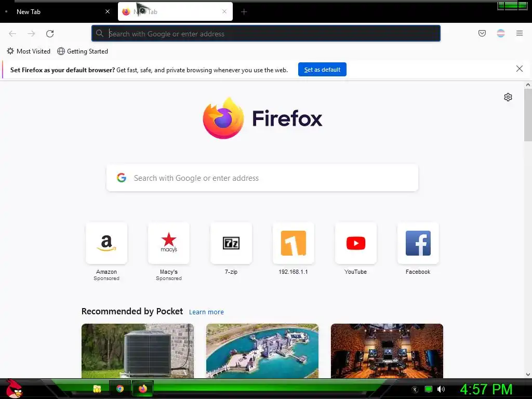Open the 192.168.1.1 shortcut tile
Image resolution: width=532 pixels, height=399 pixels.
click(x=294, y=243)
